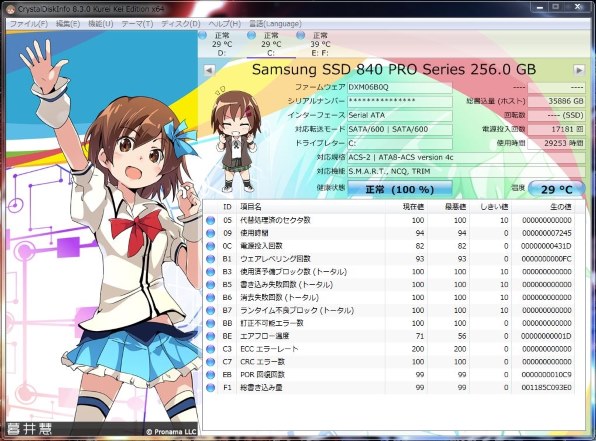The image size is (596, 441).
Task: Click the 29 °C temperature button
Action: click(556, 189)
